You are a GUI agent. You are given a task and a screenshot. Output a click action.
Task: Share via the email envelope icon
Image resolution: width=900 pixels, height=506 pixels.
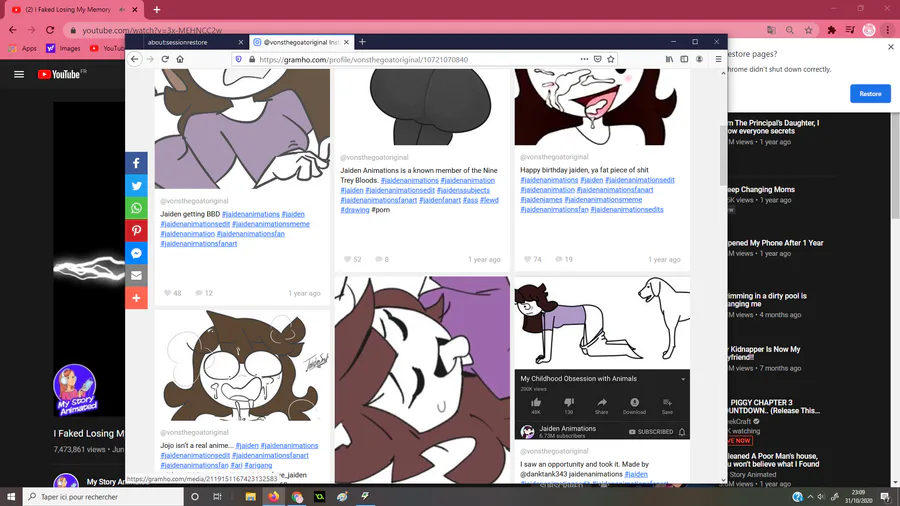click(x=136, y=275)
